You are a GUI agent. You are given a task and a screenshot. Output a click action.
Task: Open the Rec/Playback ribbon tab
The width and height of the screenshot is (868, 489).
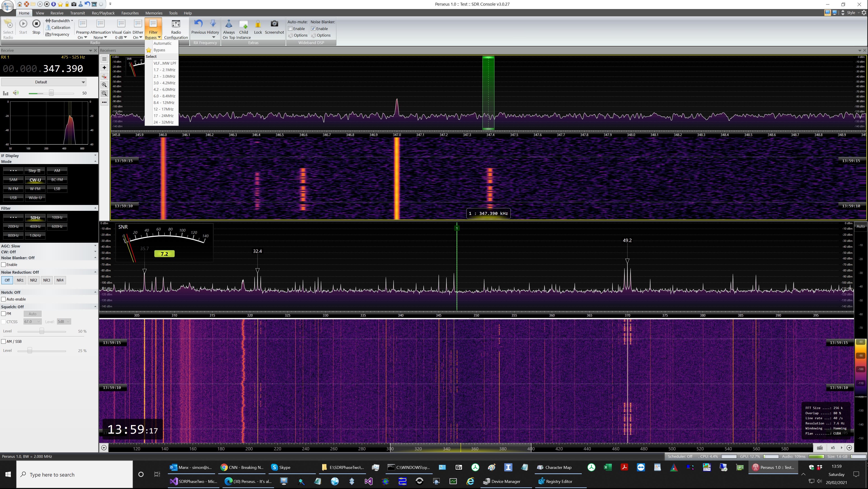(x=103, y=13)
